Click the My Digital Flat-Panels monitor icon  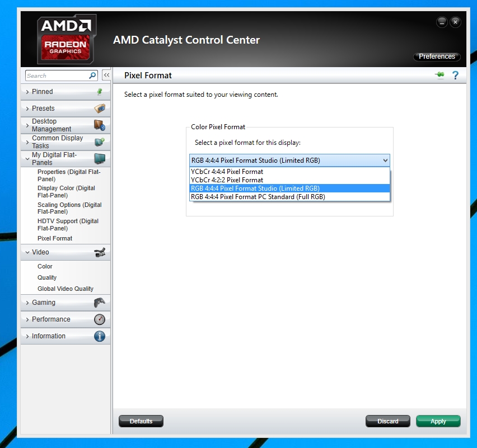(x=100, y=158)
